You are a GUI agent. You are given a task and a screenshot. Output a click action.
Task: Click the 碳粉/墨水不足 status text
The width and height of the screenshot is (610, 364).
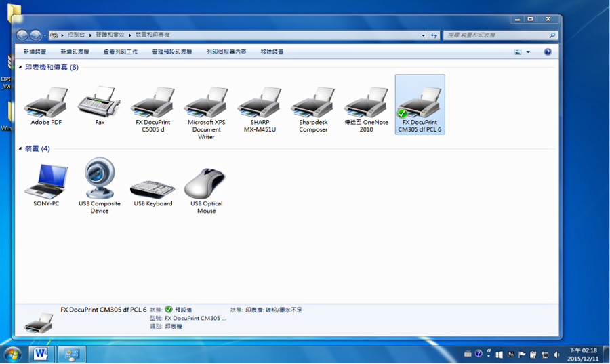(284, 310)
